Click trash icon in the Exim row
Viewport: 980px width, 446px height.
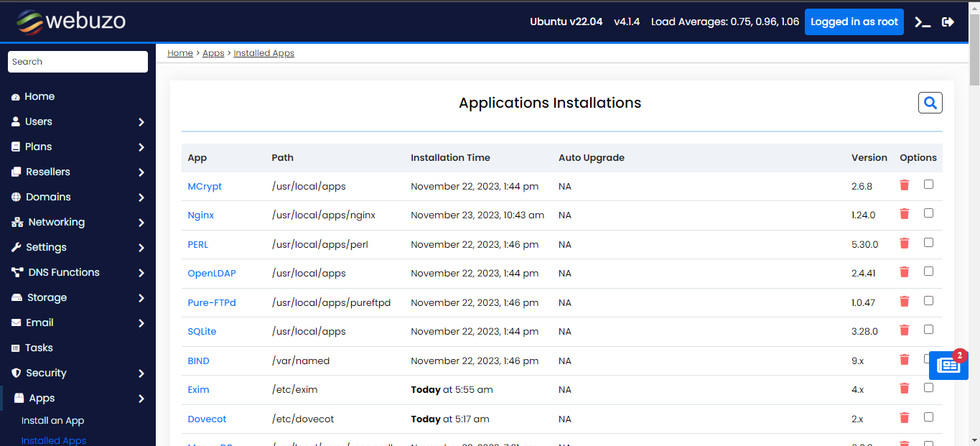pyautogui.click(x=904, y=389)
